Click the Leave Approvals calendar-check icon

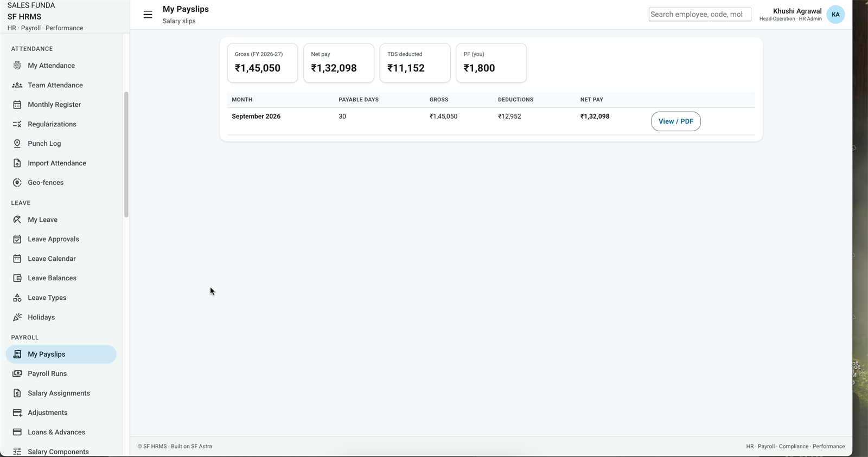pyautogui.click(x=17, y=239)
